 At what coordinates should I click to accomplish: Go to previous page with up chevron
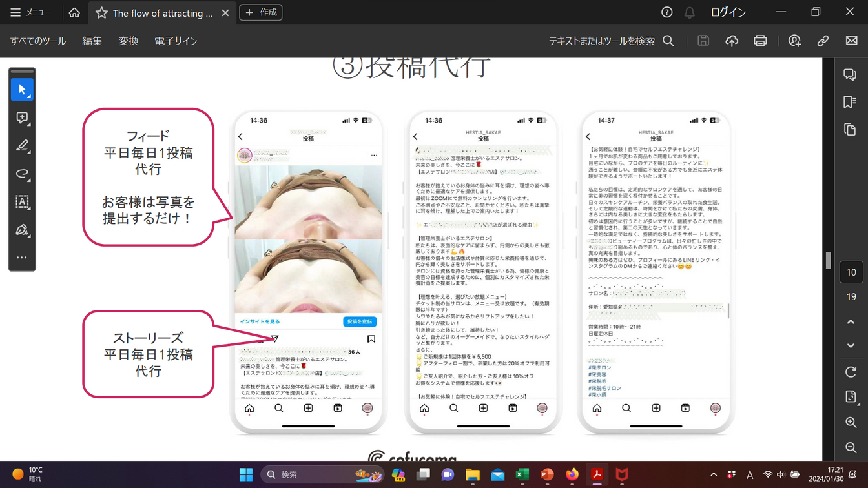[x=851, y=322]
